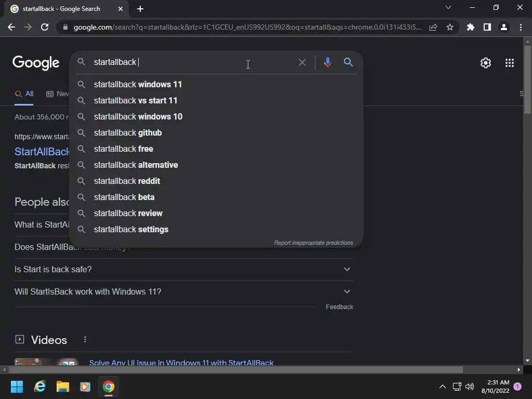
Task: Open the Windows Start menu
Action: tap(17, 387)
